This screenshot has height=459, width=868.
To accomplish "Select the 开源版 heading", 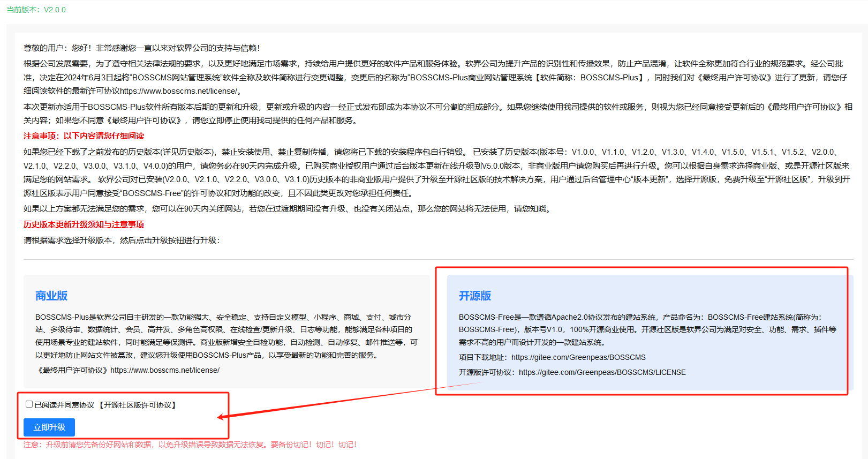I will tap(474, 296).
